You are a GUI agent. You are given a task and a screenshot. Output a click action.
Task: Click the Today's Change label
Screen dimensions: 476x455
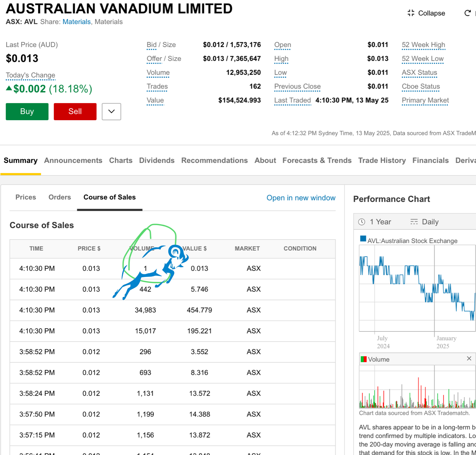[31, 75]
